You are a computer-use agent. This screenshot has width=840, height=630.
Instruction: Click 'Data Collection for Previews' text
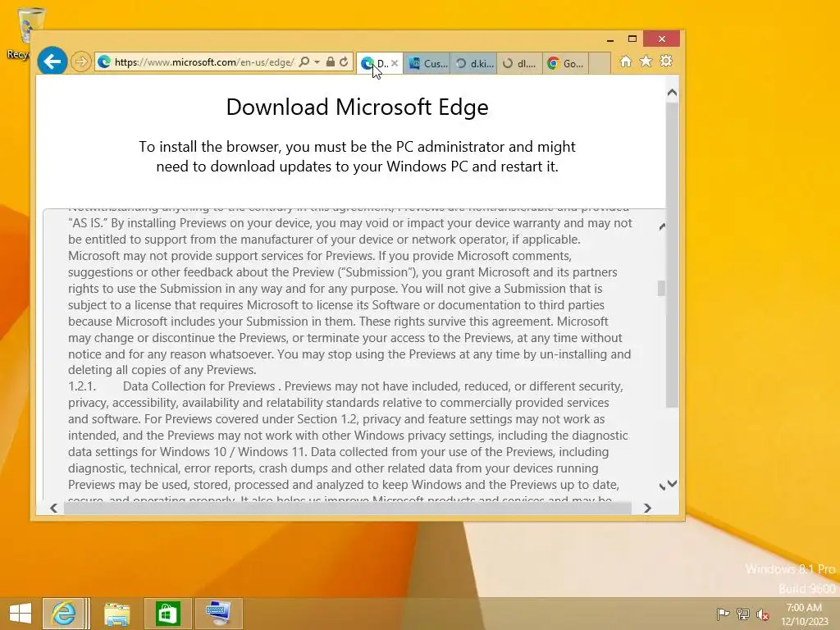point(199,386)
